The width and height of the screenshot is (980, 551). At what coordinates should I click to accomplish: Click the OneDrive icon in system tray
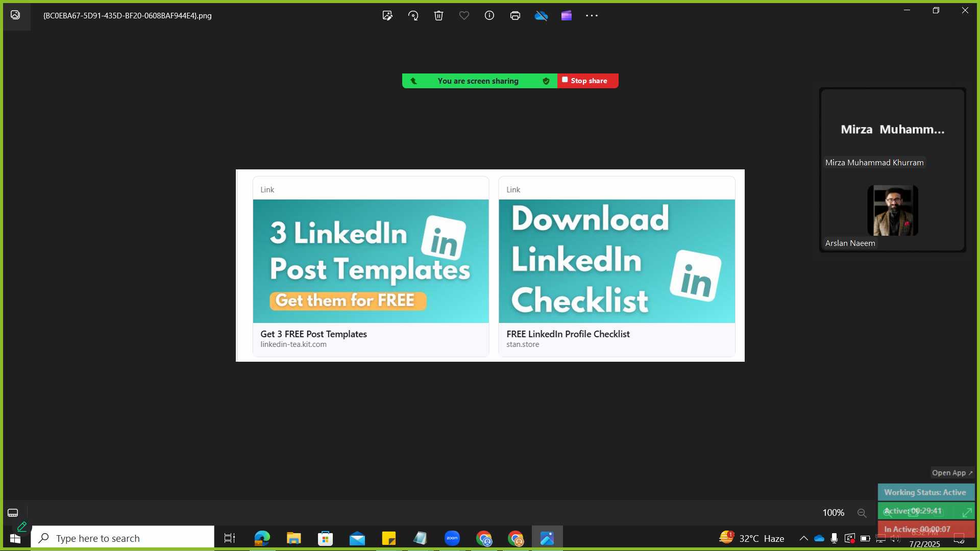tap(819, 538)
